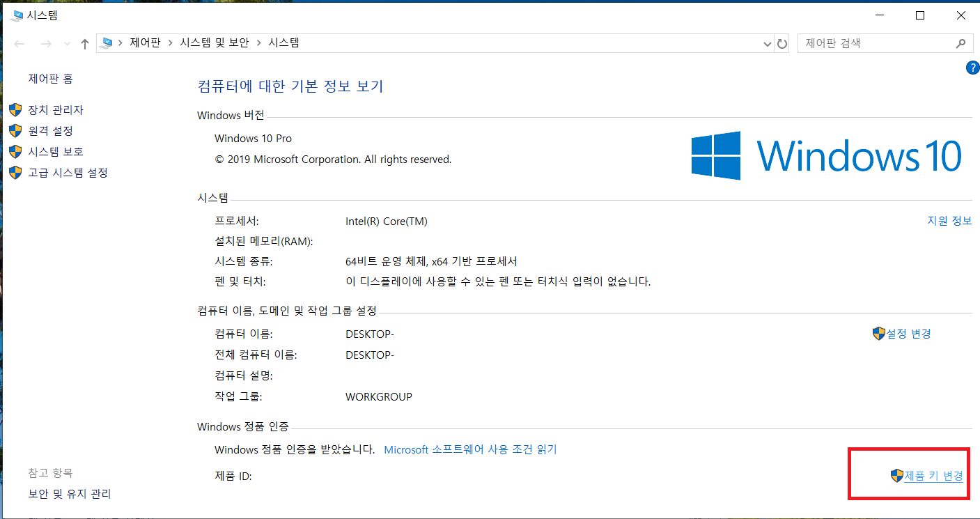Open 지원 정보 link
The height and width of the screenshot is (519, 980).
(x=949, y=221)
